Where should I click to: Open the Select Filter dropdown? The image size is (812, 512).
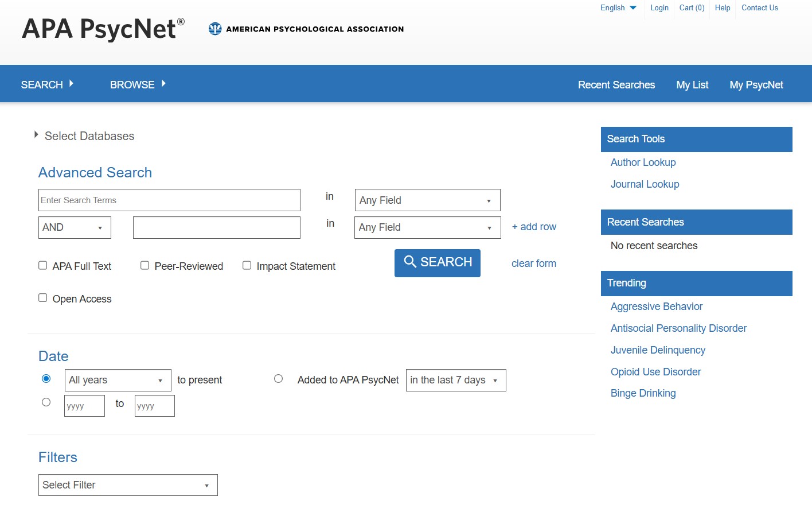(x=128, y=485)
